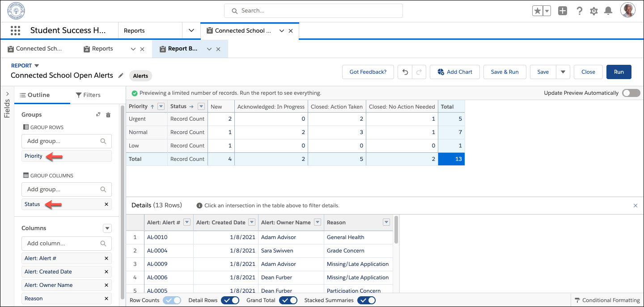
Task: Expand the Fields side panel
Action: [7, 94]
